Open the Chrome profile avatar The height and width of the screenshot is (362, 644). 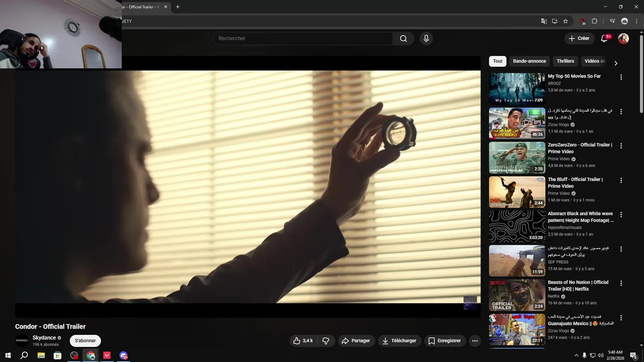tap(624, 21)
